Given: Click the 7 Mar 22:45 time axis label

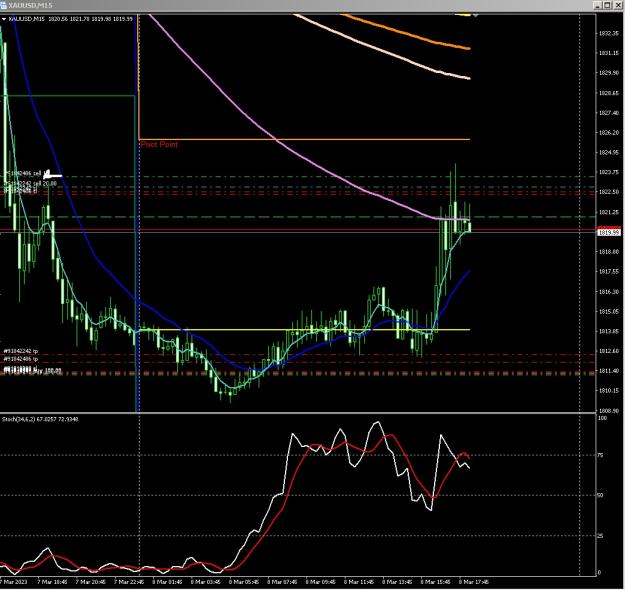Looking at the screenshot, I should (129, 582).
